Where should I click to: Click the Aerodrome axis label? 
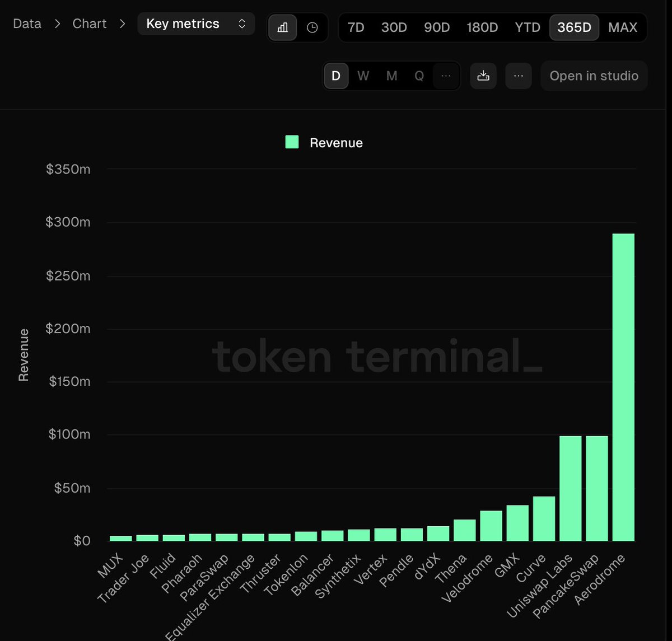pos(600,578)
